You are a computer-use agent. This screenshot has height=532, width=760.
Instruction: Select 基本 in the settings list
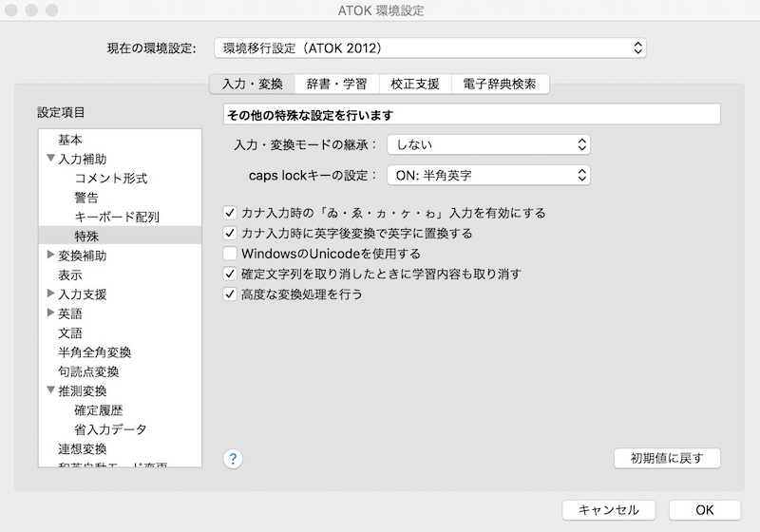click(70, 140)
